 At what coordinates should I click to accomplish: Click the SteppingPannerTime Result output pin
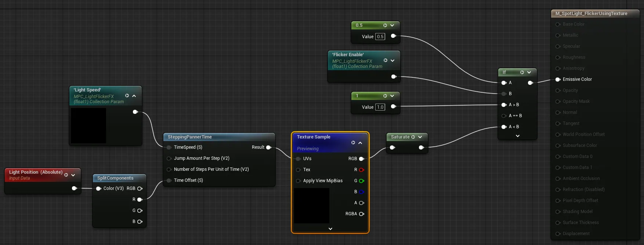(x=268, y=147)
